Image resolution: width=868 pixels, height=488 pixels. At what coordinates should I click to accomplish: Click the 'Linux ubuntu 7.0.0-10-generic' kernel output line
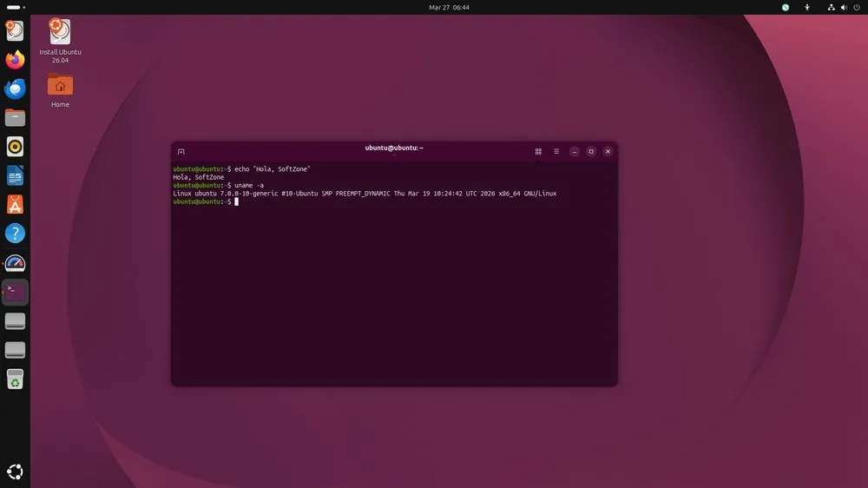pyautogui.click(x=365, y=194)
